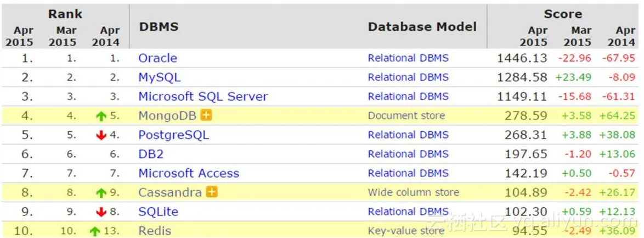Viewport: 644px width, 238px height.
Task: Click the plus icon next to MongoDB
Action: click(x=206, y=116)
